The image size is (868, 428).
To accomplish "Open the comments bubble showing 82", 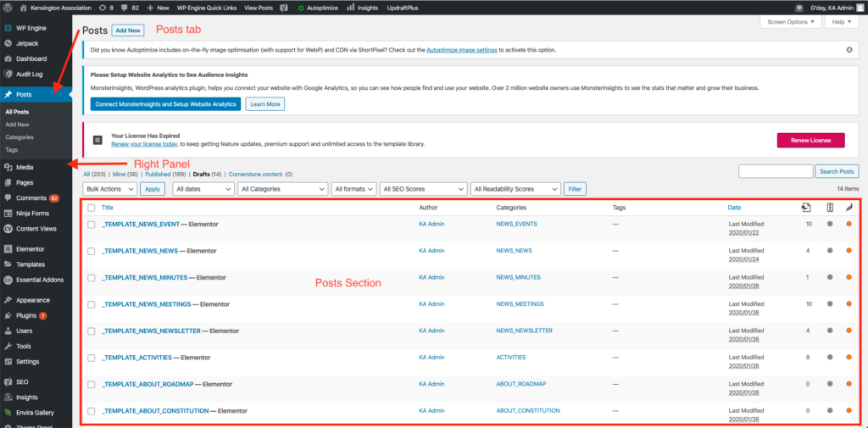I will [125, 8].
